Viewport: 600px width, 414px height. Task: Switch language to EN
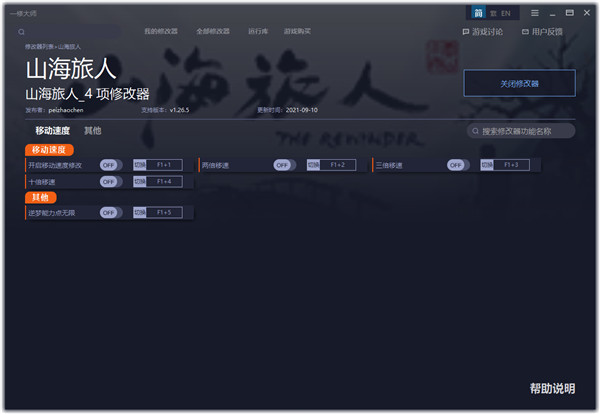505,13
